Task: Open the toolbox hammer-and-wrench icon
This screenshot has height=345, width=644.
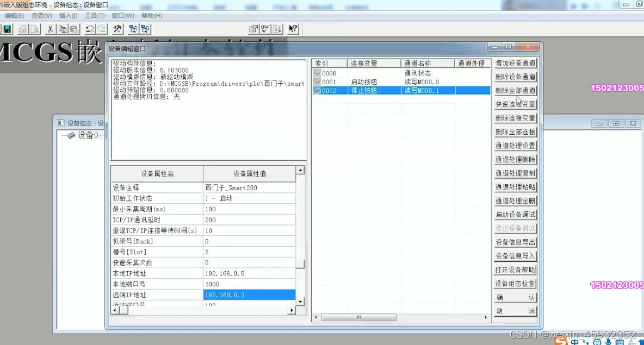Action: pyautogui.click(x=117, y=29)
